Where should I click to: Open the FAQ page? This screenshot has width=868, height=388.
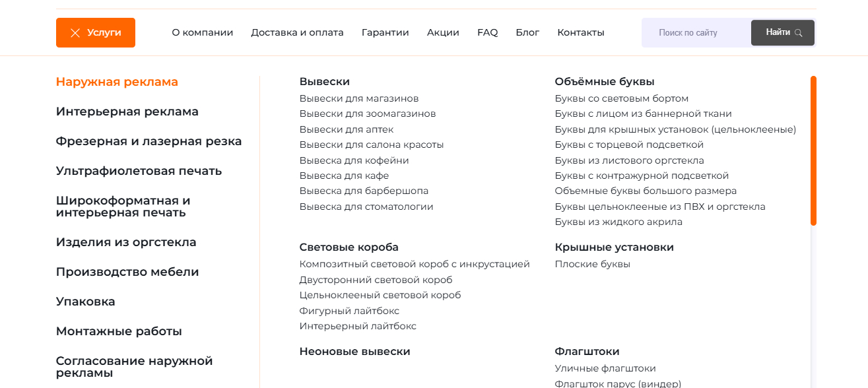point(487,32)
